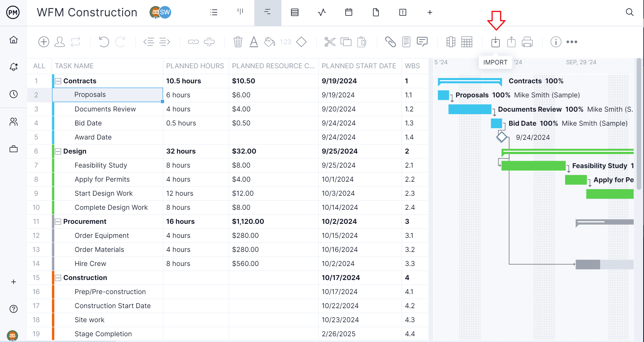644x342 pixels.
Task: Collapse the Design task group
Action: (x=58, y=151)
